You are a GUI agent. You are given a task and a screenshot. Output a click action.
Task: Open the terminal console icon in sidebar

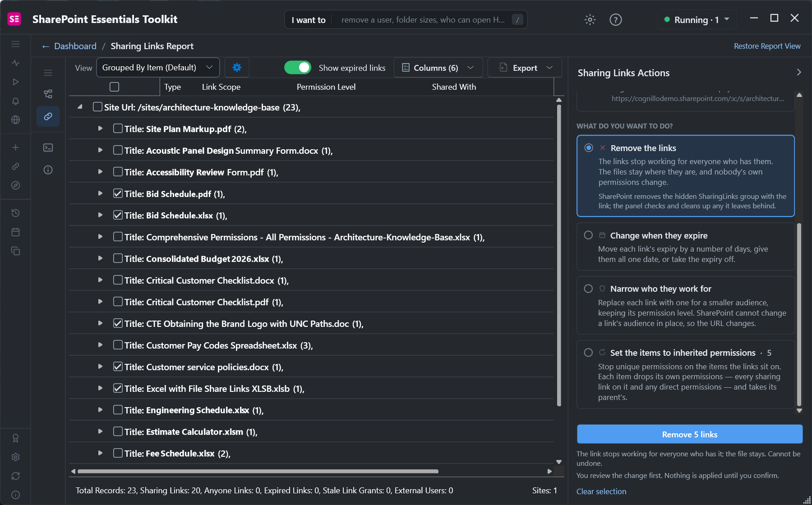[48, 147]
